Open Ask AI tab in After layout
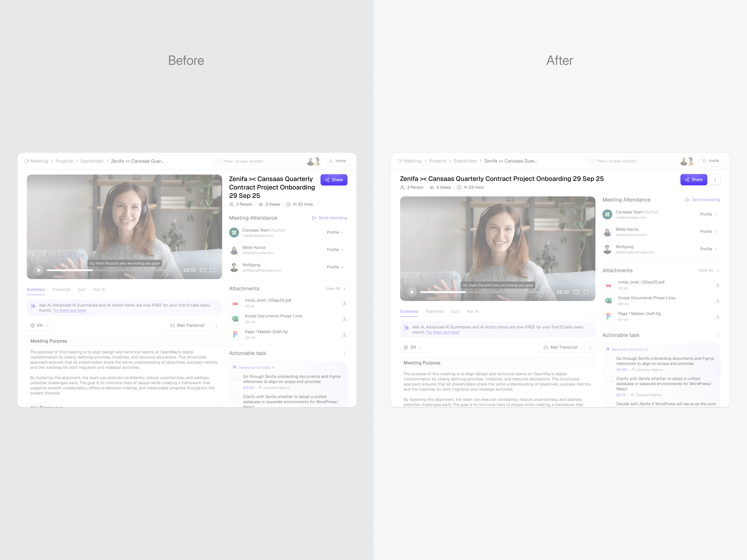The image size is (747, 560). click(472, 312)
